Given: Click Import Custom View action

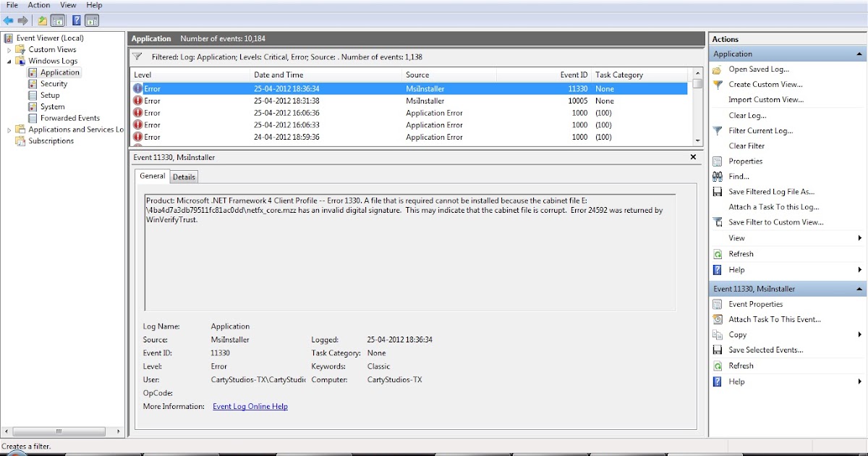Looking at the screenshot, I should click(766, 100).
